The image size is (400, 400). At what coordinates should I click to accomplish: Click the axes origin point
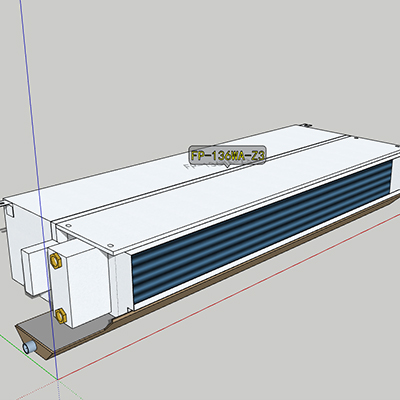58,380
